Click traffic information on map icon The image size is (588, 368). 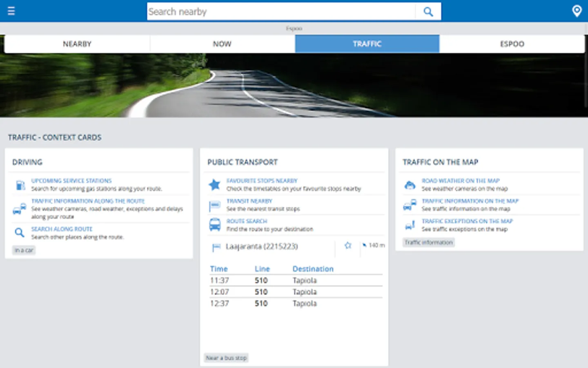click(410, 205)
